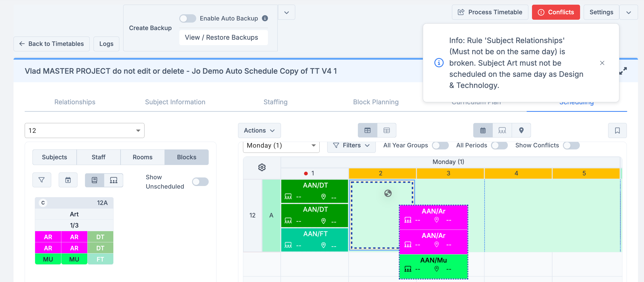Viewport: 644px width, 282px height.
Task: Enable the Auto Backup toggle
Action: [x=187, y=18]
